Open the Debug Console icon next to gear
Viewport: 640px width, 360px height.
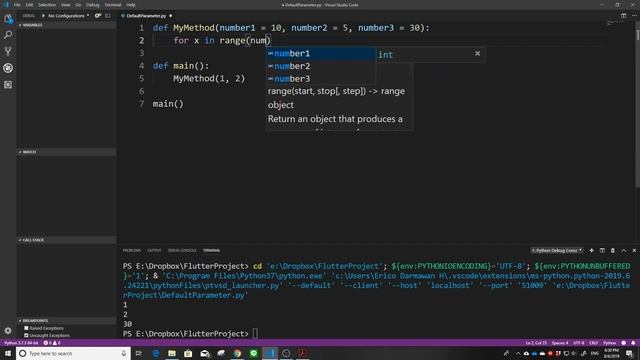[x=108, y=16]
